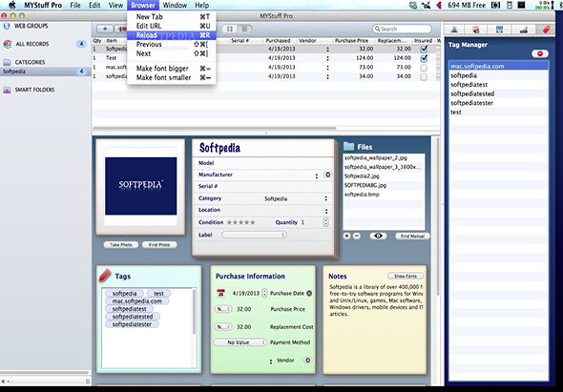
Task: Click the Files folder icon
Action: pos(348,146)
